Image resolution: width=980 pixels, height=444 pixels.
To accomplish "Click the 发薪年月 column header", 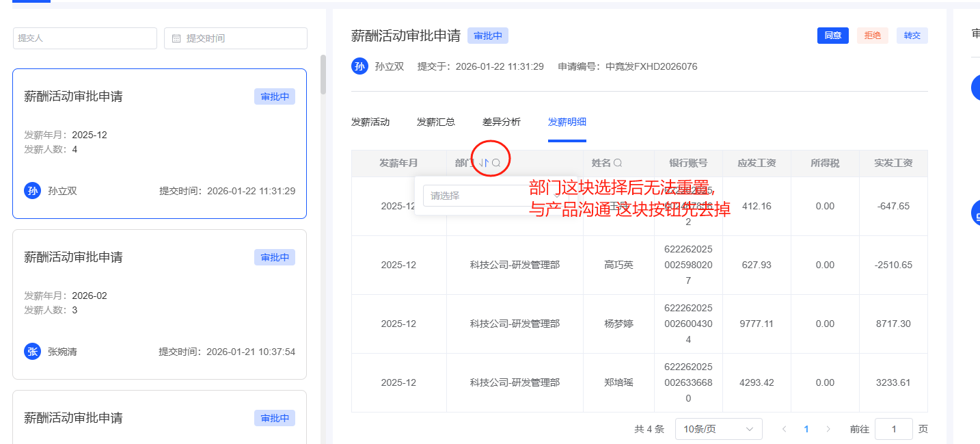I will 399,163.
